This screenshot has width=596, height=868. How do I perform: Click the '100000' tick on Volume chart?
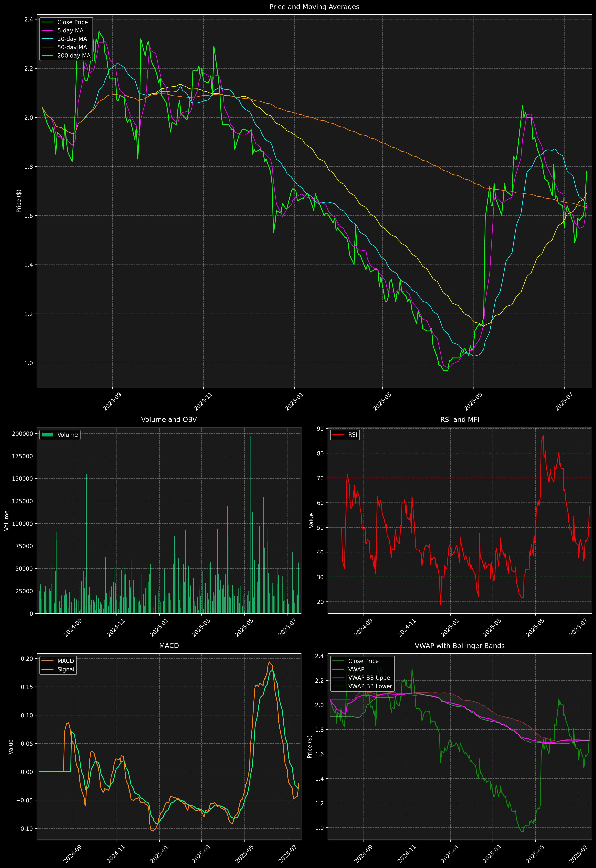click(x=22, y=524)
